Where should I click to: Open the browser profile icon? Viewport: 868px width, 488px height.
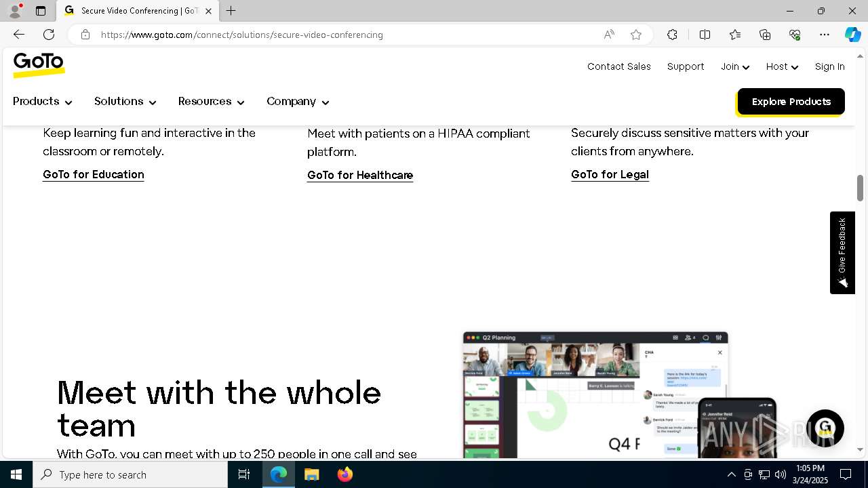point(15,11)
